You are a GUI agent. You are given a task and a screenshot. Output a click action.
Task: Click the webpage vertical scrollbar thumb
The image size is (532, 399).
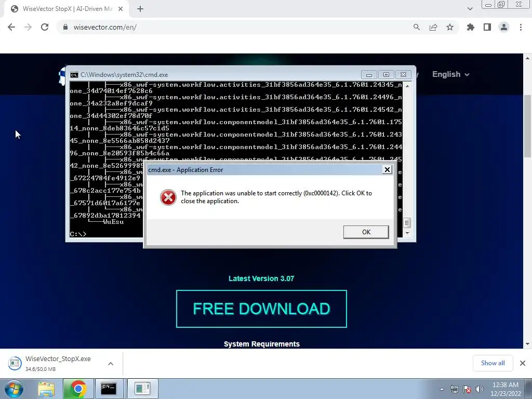[x=528, y=126]
